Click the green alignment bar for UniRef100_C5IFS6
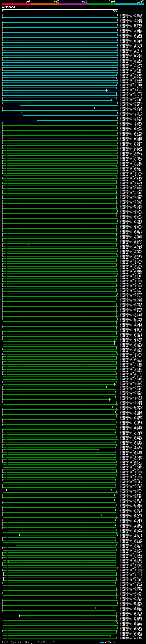The width and height of the screenshot is (146, 644). click(50, 450)
